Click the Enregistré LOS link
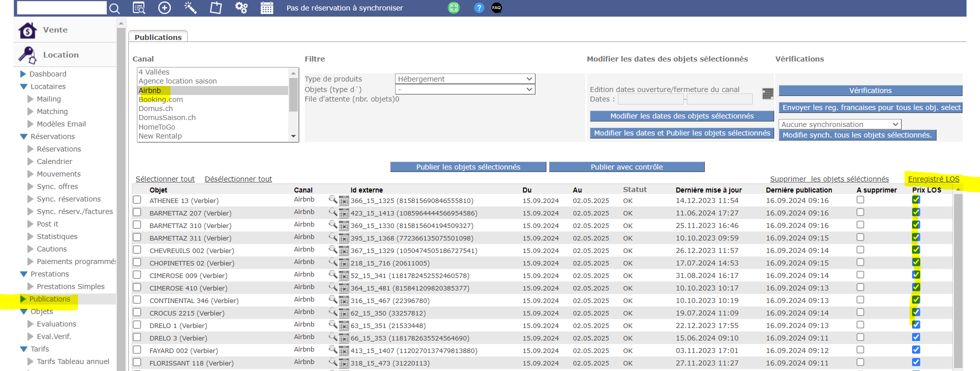Viewport: 980px width, 371px height. pos(933,179)
